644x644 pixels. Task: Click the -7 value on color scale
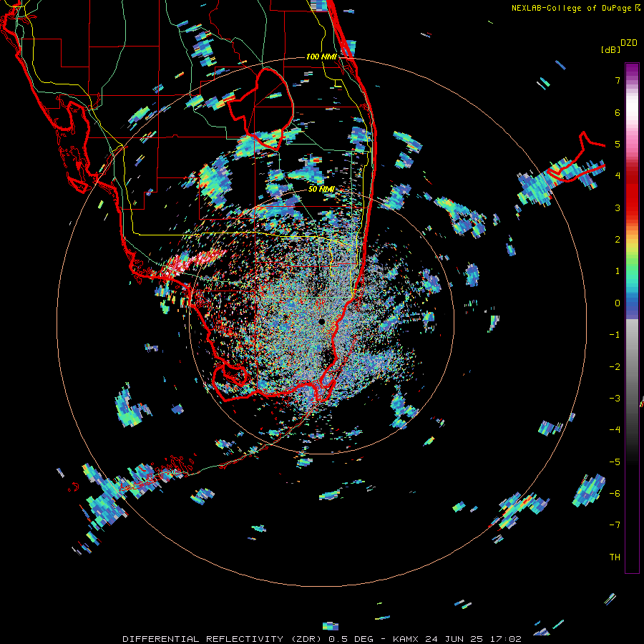tap(615, 525)
